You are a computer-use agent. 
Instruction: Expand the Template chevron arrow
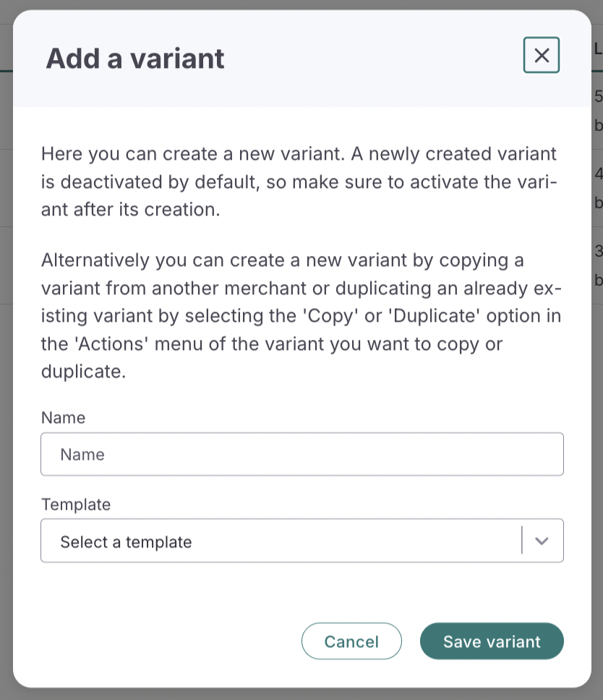[542, 541]
